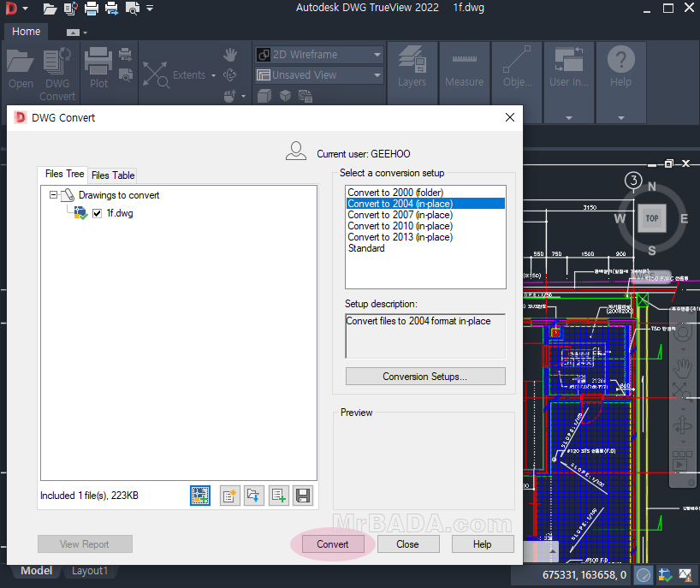Select Convert to 2007 (in-place) setup
This screenshot has width=700, height=588.
425,215
